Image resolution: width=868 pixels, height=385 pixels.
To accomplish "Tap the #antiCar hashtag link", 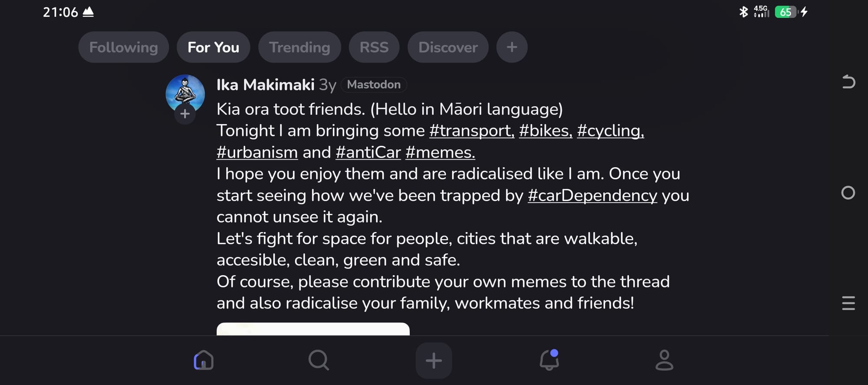I will tap(368, 152).
